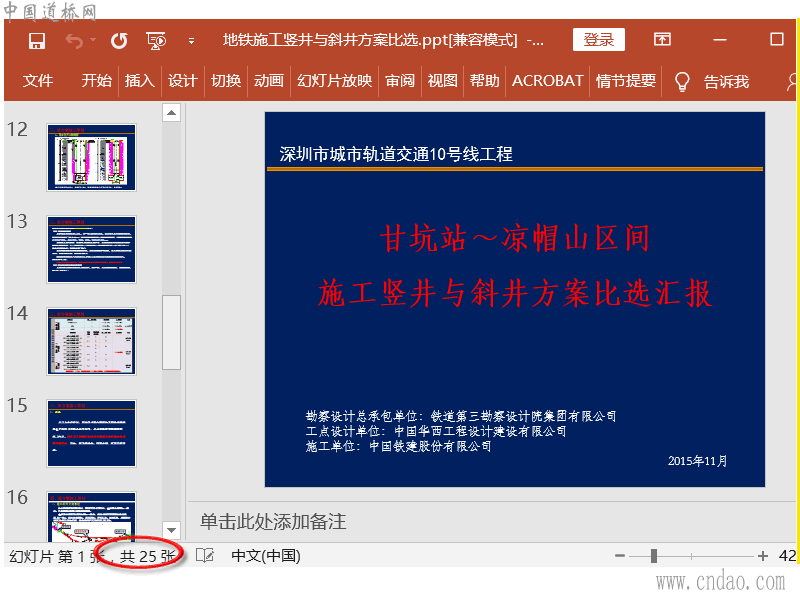Viewport: 800px width, 600px height.
Task: Switch to the 动画 ribbon tab
Action: tap(269, 81)
